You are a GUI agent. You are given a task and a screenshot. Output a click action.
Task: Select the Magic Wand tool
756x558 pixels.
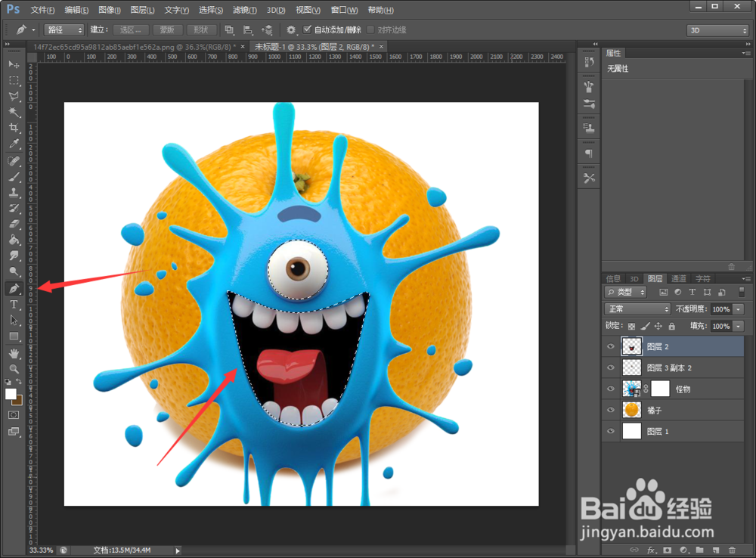(14, 112)
